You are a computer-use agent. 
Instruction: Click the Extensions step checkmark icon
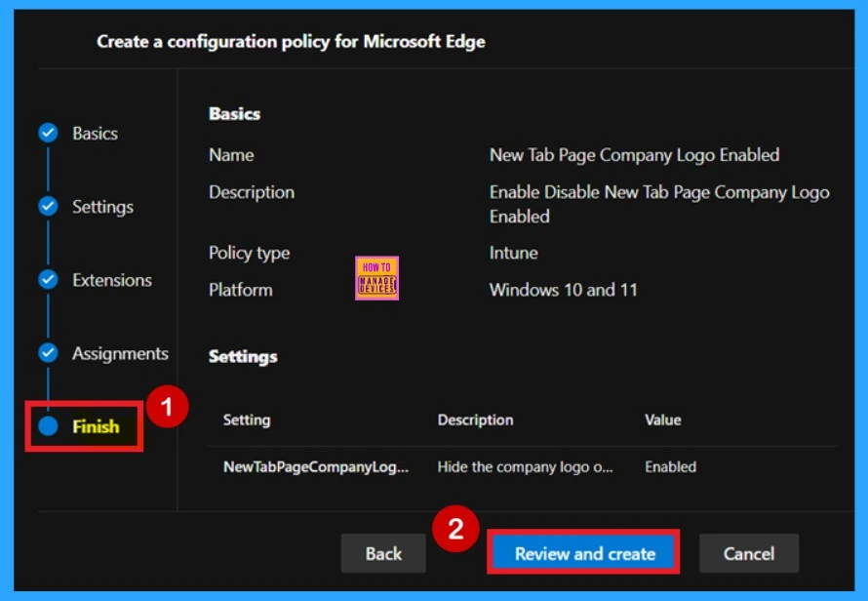click(48, 280)
